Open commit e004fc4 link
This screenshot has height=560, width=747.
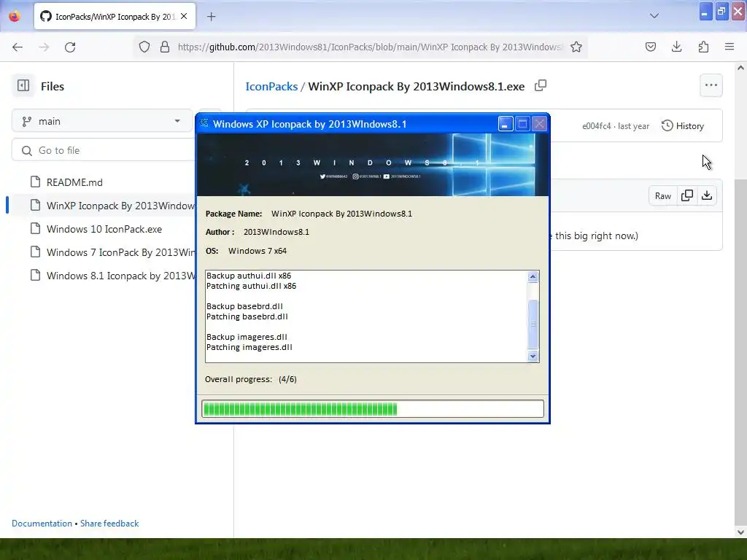(596, 125)
